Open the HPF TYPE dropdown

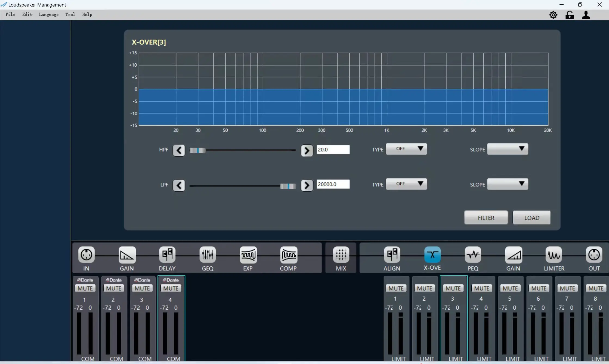(x=406, y=149)
